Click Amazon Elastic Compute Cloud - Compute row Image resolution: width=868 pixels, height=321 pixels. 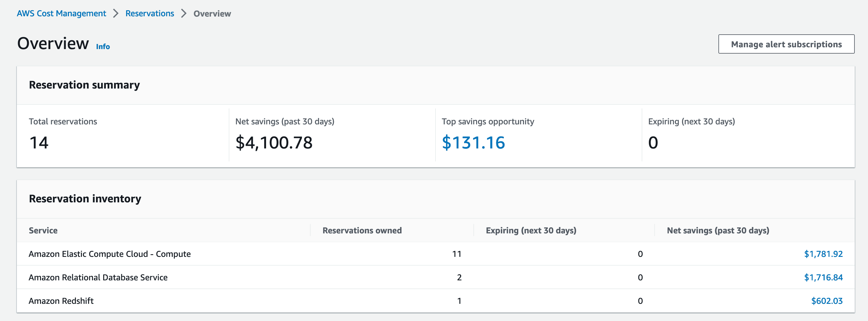coord(436,254)
